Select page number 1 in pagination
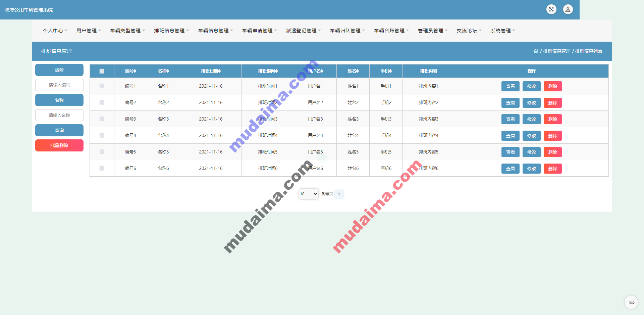 click(x=339, y=194)
